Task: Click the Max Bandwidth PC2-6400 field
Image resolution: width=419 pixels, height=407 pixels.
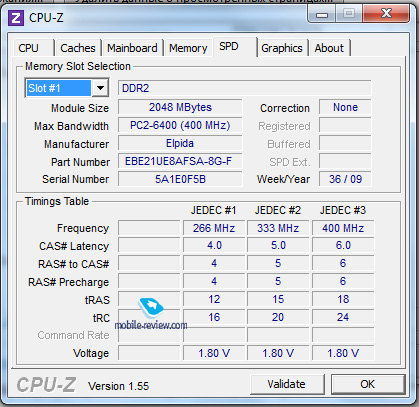Action: point(180,125)
